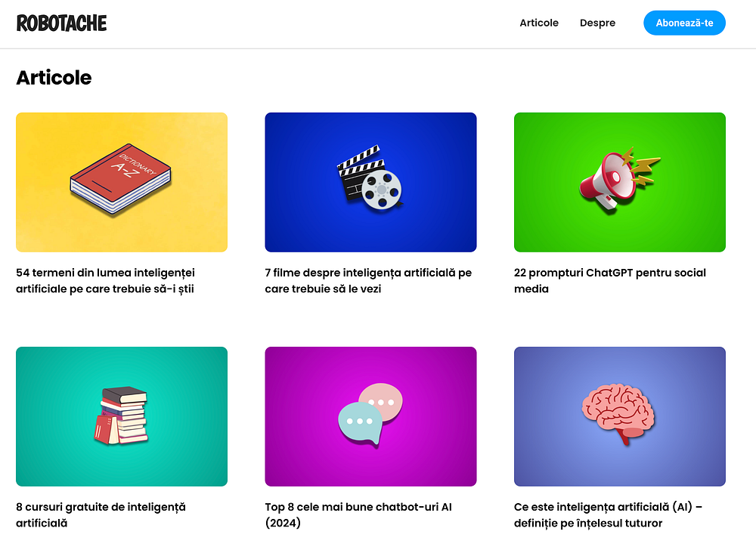
Task: Open 'Top 8 cele mai bune chatbot-uri AI'
Action: pyautogui.click(x=358, y=514)
